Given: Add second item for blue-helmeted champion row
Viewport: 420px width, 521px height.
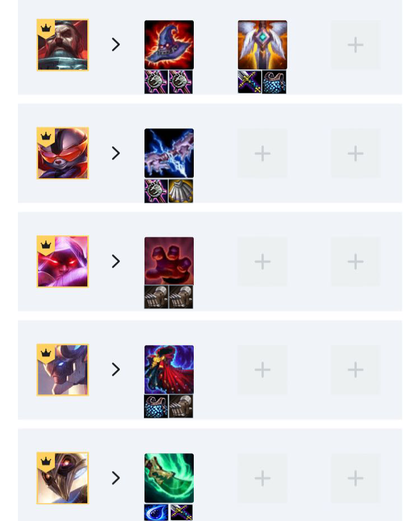Looking at the screenshot, I should [x=262, y=370].
